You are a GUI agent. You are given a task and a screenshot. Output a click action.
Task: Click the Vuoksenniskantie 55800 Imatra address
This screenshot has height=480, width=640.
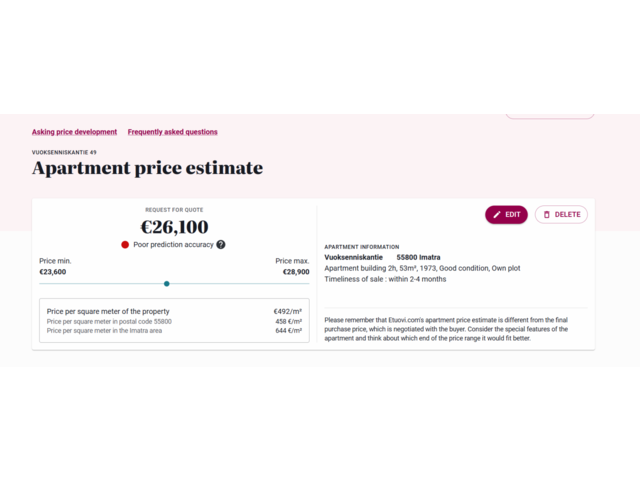coord(382,258)
